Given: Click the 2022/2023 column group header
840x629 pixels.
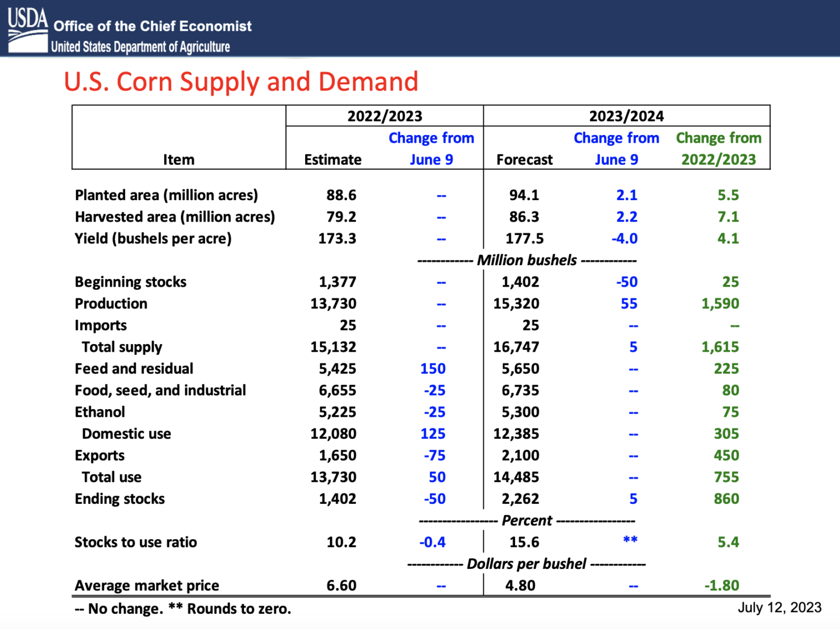Looking at the screenshot, I should (385, 116).
